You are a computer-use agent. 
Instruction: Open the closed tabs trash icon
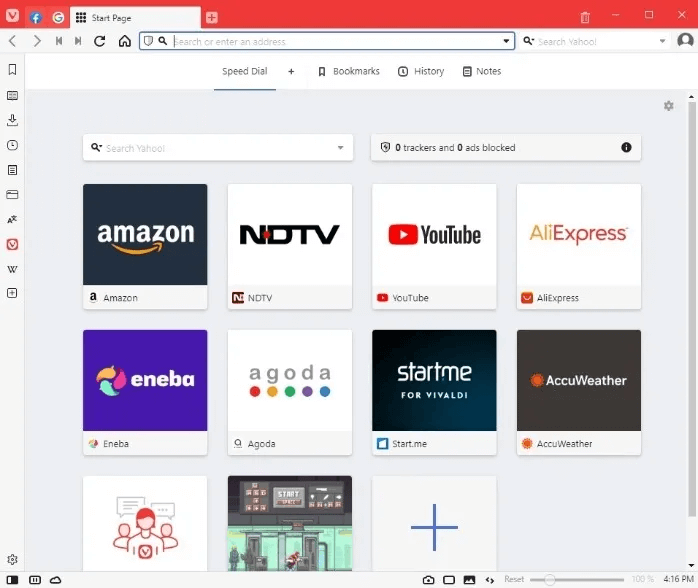click(585, 17)
